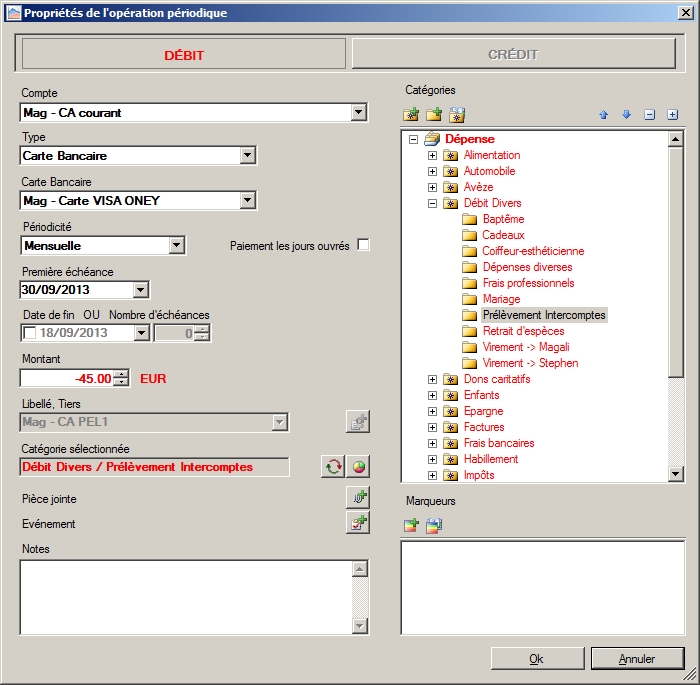Select Dons caritatifs category
The image size is (700, 685).
(497, 379)
